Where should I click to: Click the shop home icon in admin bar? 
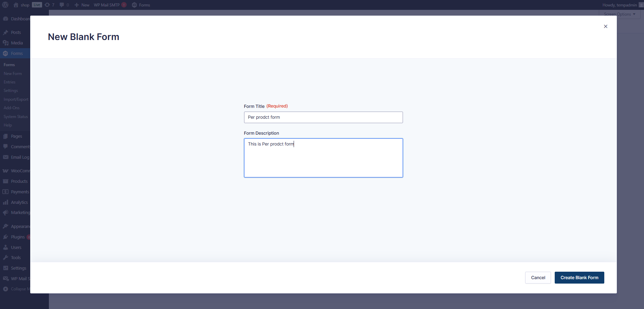[x=16, y=5]
